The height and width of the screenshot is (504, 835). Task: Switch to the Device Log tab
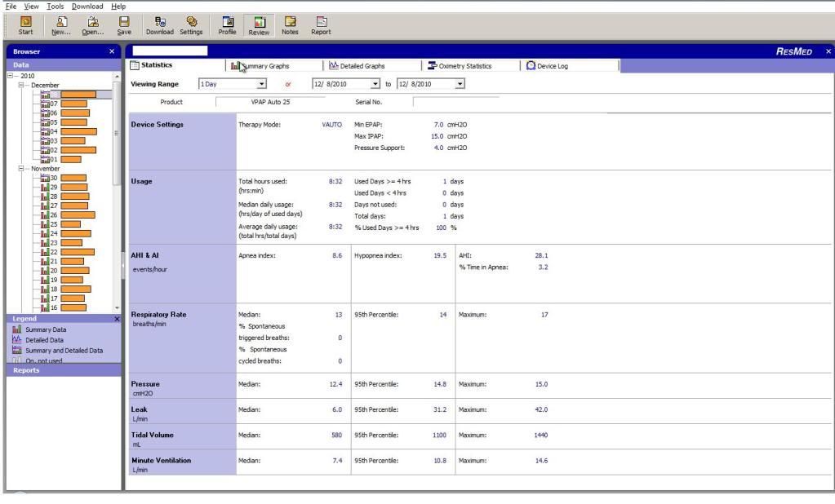(570, 66)
